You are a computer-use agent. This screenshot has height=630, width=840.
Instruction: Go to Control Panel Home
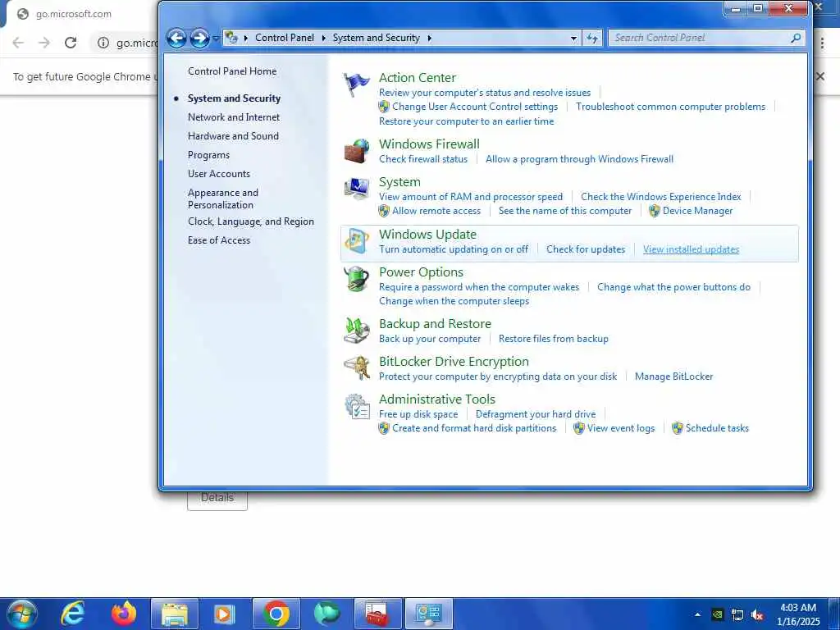[232, 71]
